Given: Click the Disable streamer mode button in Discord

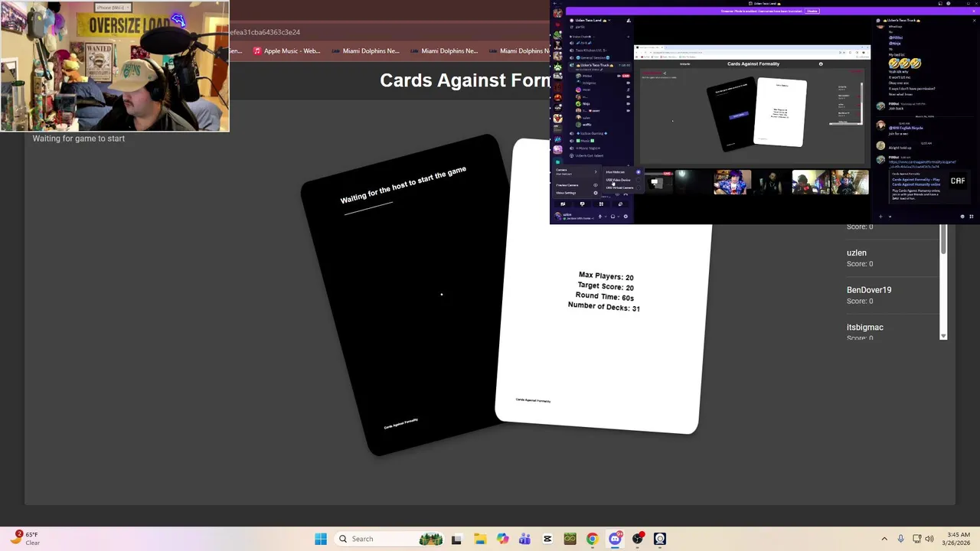Looking at the screenshot, I should 812,11.
